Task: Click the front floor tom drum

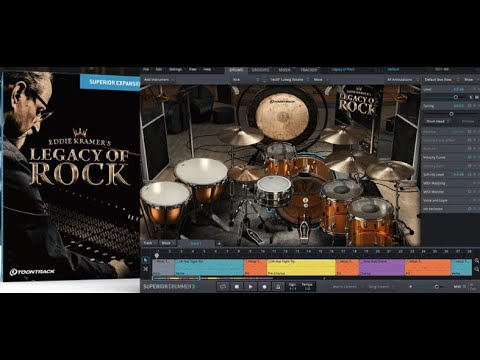Action: (x=371, y=220)
